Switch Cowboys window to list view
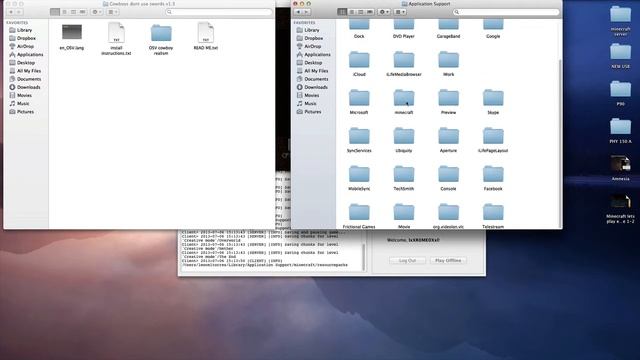Image resolution: width=640 pixels, height=360 pixels. pyautogui.click(x=64, y=12)
